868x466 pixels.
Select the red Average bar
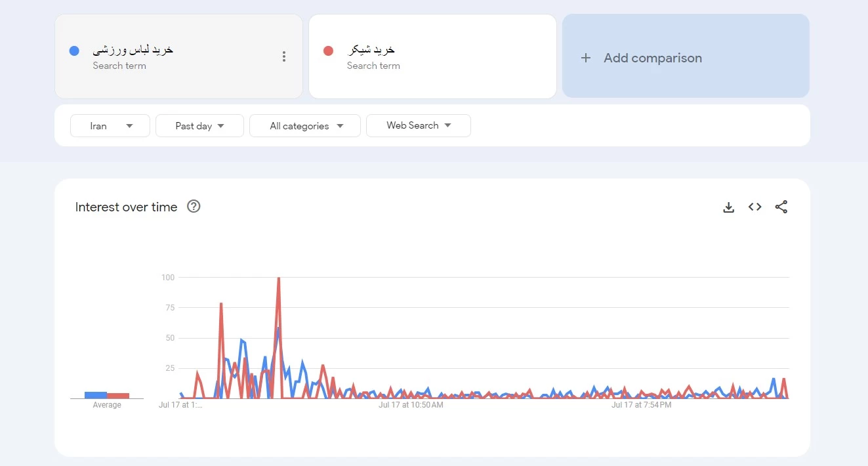pyautogui.click(x=118, y=396)
